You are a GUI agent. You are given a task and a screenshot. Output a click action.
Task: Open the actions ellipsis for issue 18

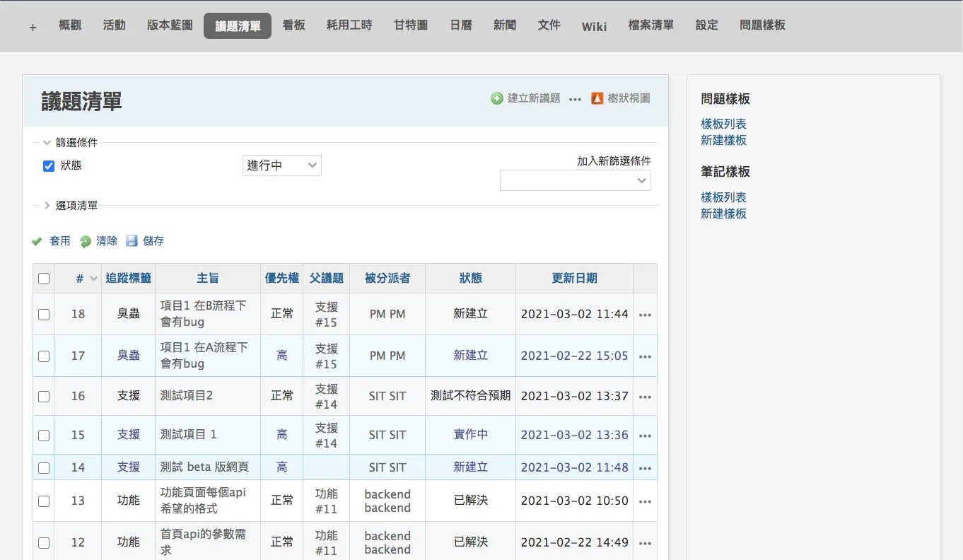pyautogui.click(x=645, y=315)
